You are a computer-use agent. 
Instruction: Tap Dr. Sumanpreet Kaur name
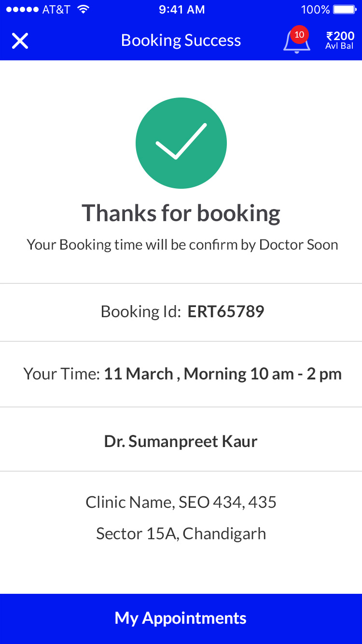click(x=181, y=441)
